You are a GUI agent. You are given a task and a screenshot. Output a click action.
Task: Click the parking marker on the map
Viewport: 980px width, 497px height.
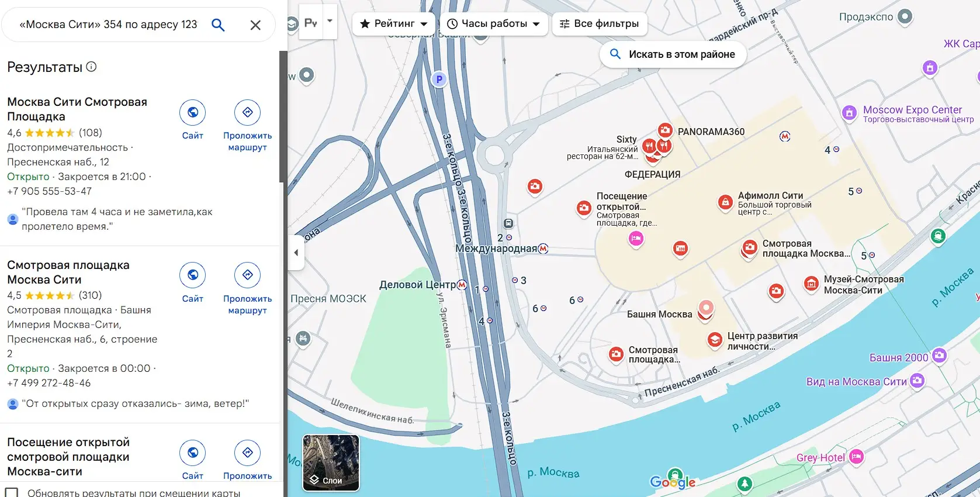[439, 80]
